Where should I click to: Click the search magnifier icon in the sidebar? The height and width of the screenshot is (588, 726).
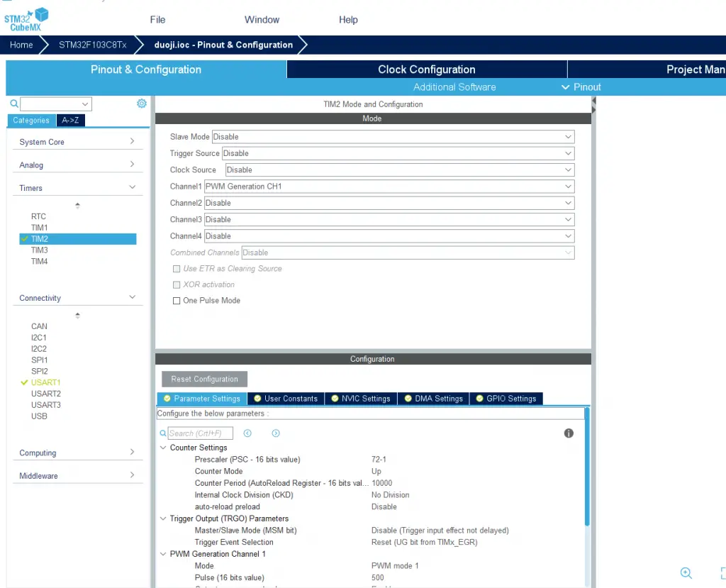(x=14, y=104)
